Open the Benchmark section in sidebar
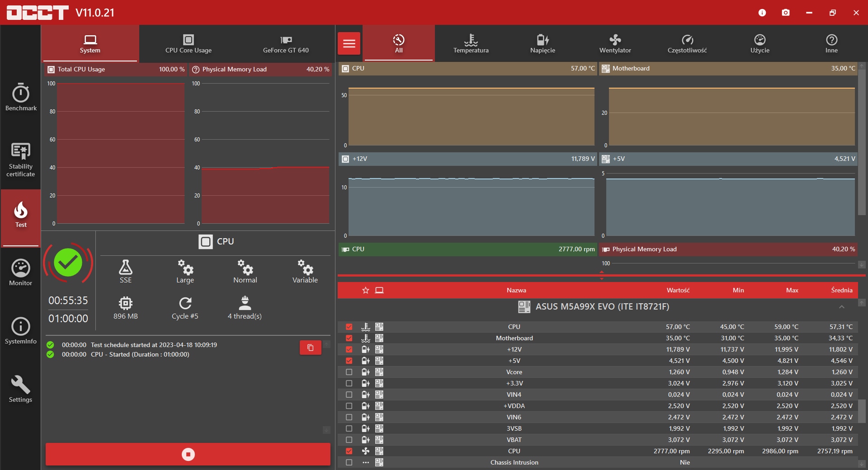868x470 pixels. [x=21, y=97]
